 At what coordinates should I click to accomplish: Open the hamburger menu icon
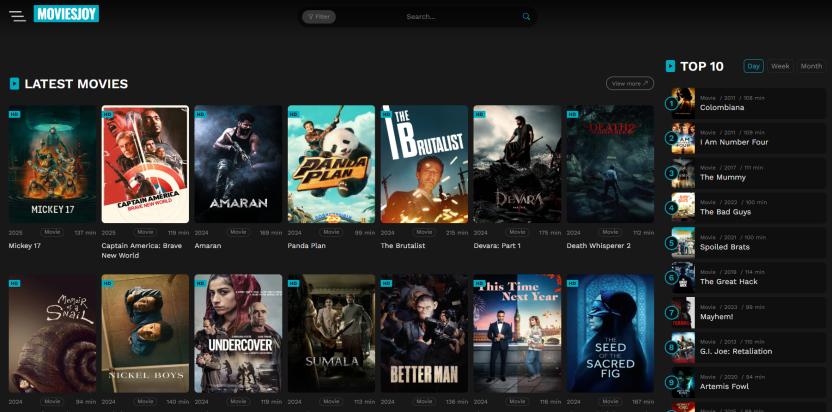(x=17, y=16)
